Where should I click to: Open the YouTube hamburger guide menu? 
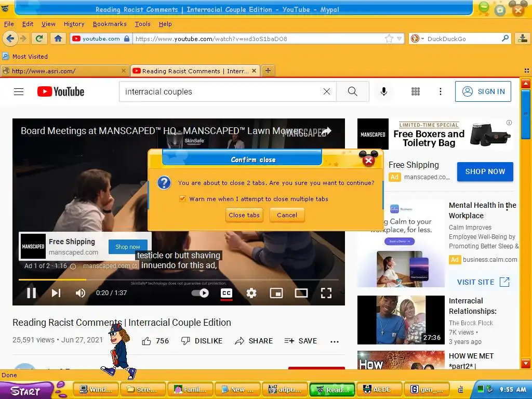tap(19, 91)
